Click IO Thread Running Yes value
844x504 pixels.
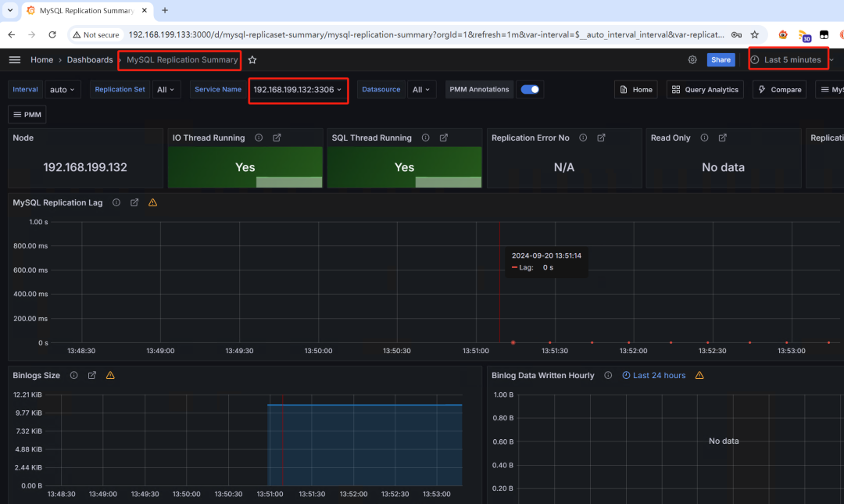[x=245, y=167]
